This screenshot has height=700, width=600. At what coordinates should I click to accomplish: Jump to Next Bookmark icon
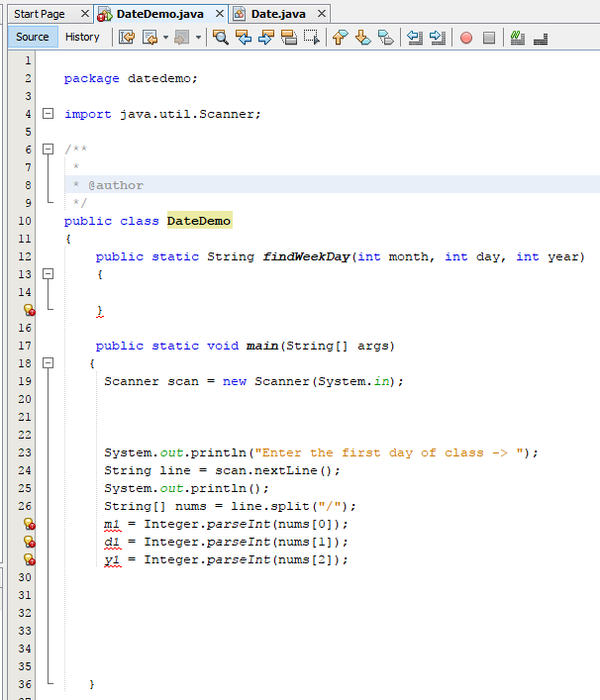pos(363,38)
